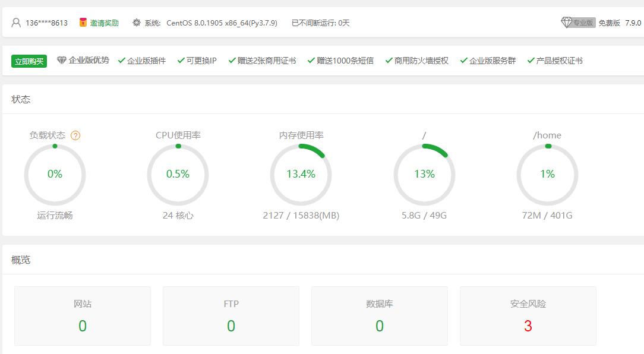Click the /home disk 1% gauge
644x354 pixels.
(547, 174)
